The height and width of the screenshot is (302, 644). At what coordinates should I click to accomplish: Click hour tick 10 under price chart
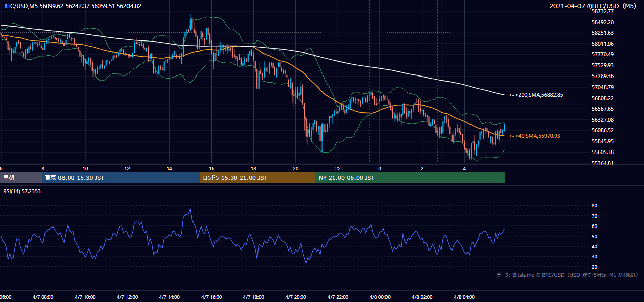[x=85, y=168]
